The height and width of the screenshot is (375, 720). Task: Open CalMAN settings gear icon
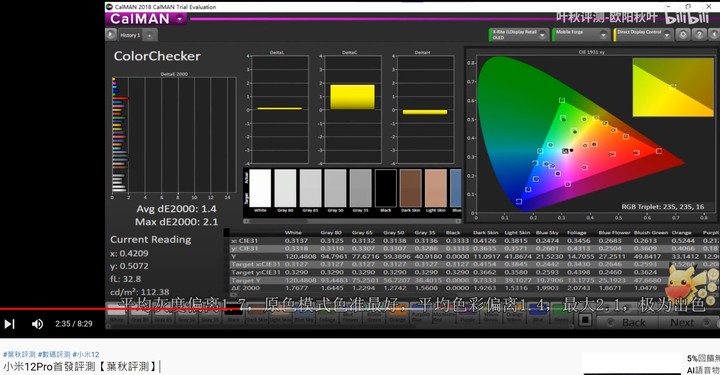click(x=683, y=34)
